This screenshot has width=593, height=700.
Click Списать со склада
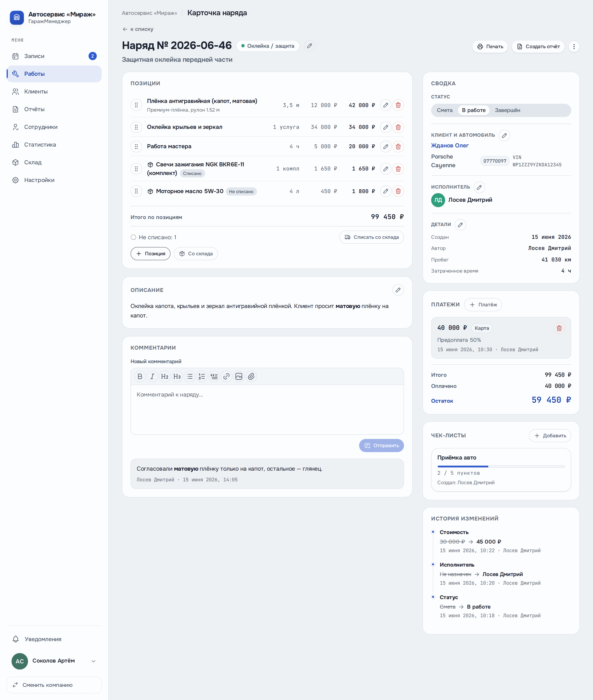click(x=371, y=237)
